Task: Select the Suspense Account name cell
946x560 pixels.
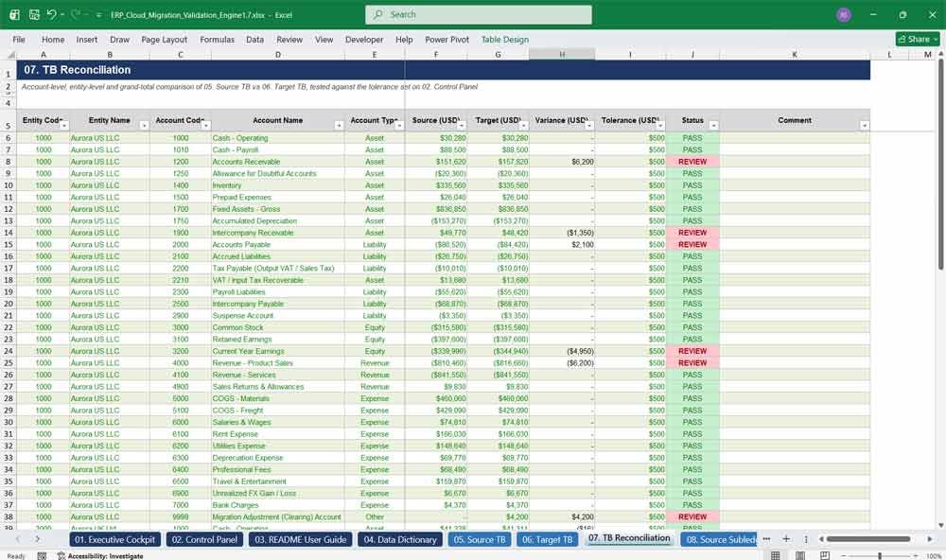Action: [x=277, y=316]
